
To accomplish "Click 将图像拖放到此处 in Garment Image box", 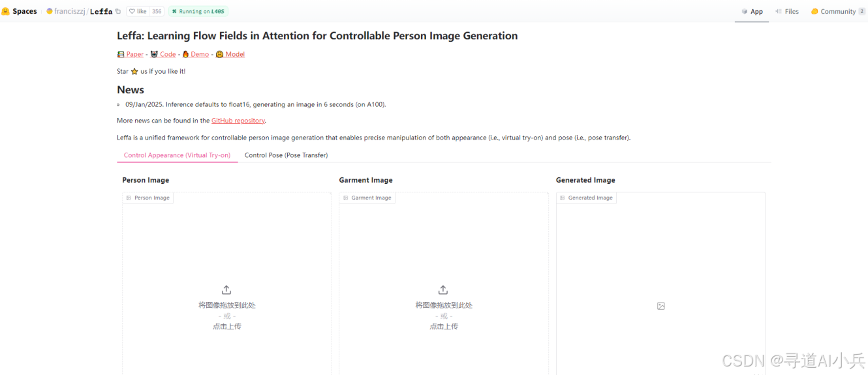I will [444, 305].
